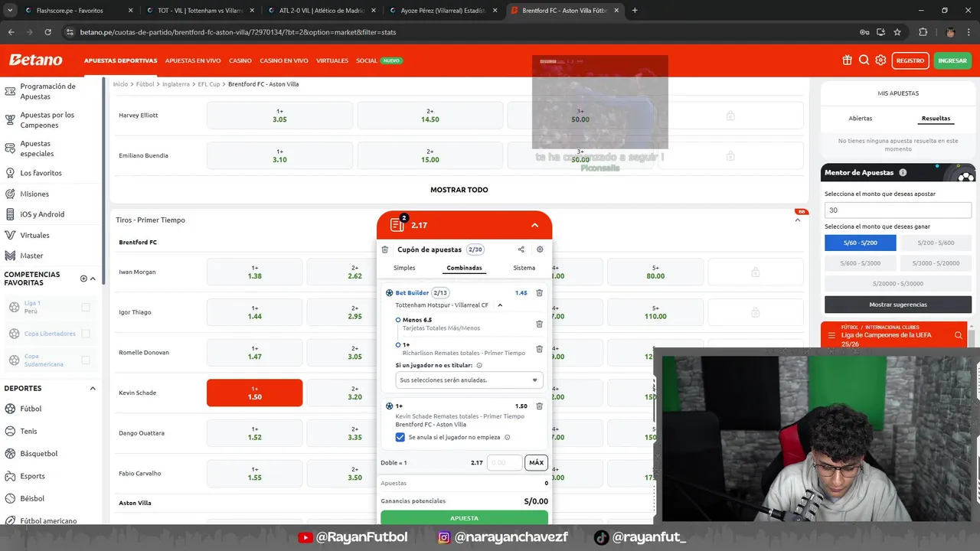The width and height of the screenshot is (980, 551).
Task: Collapse the Deportes section
Action: coord(93,389)
